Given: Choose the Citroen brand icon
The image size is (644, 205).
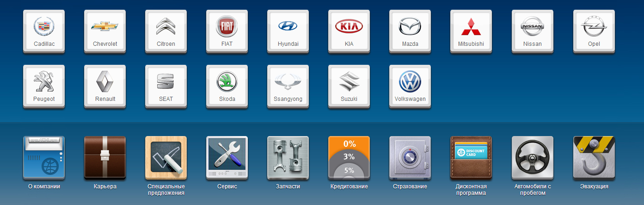Looking at the screenshot, I should click(166, 31).
